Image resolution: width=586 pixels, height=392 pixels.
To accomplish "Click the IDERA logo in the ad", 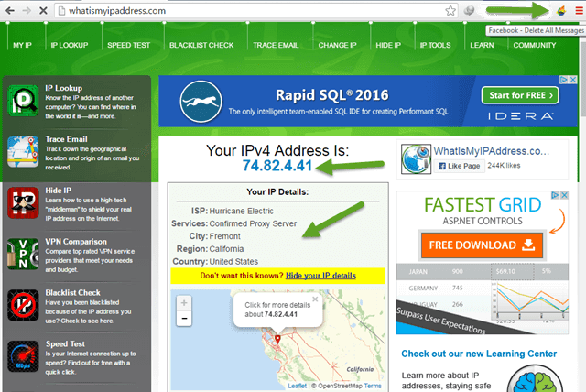I will click(520, 116).
